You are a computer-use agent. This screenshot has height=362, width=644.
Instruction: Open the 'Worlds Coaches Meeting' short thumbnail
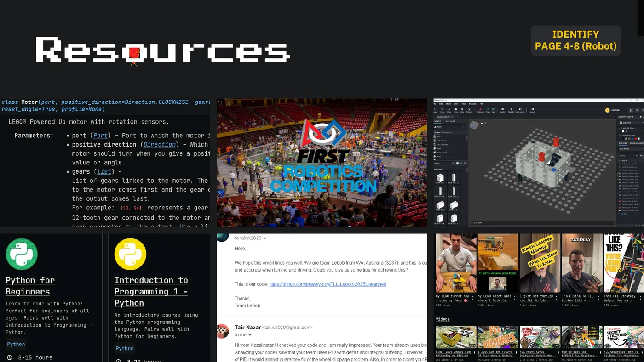(x=540, y=263)
